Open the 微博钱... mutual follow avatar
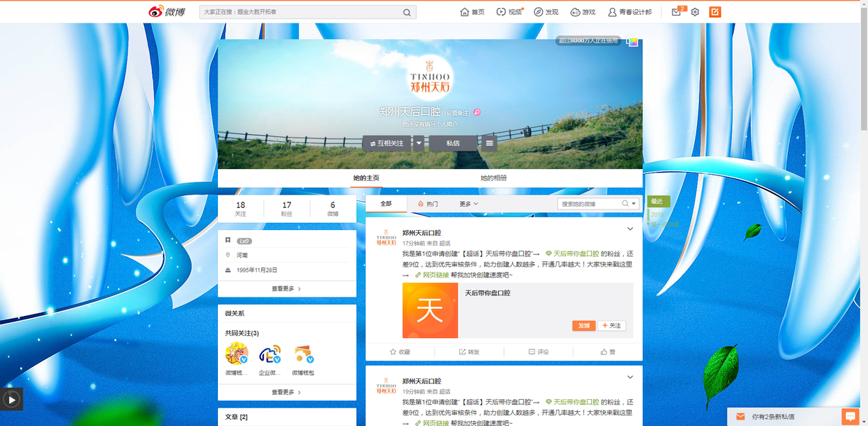Image resolution: width=868 pixels, height=426 pixels. click(x=236, y=354)
